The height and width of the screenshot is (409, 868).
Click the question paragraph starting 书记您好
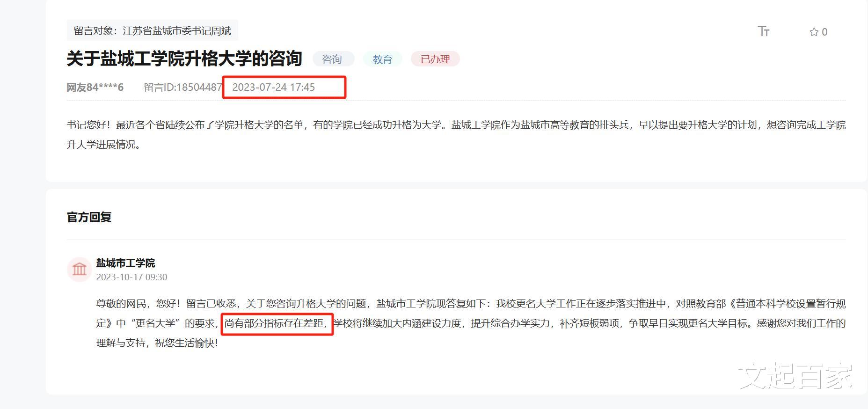[x=456, y=135]
